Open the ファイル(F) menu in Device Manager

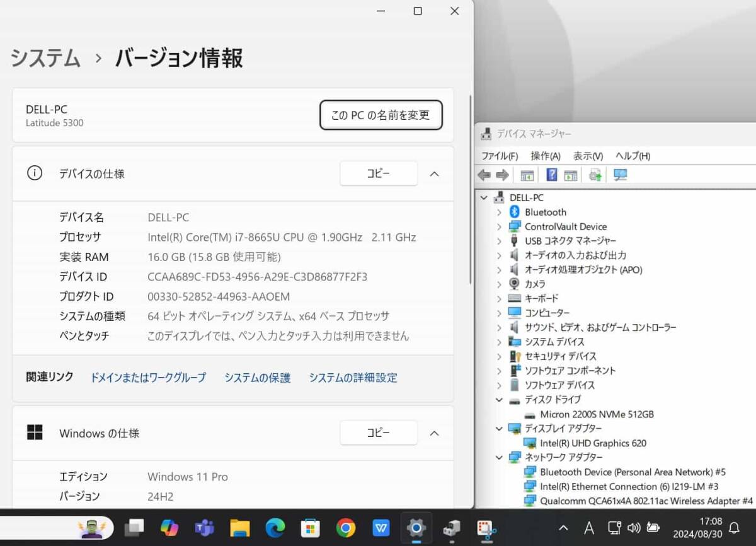(x=500, y=156)
